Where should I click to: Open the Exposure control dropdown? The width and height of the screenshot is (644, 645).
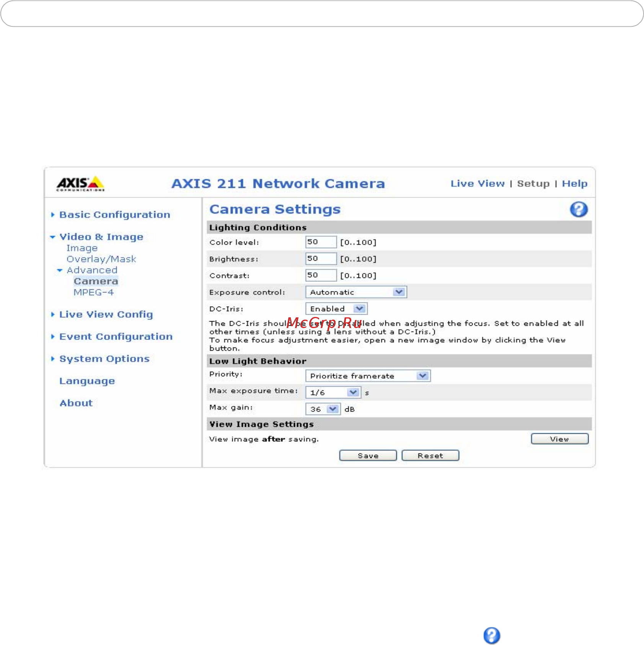point(356,292)
